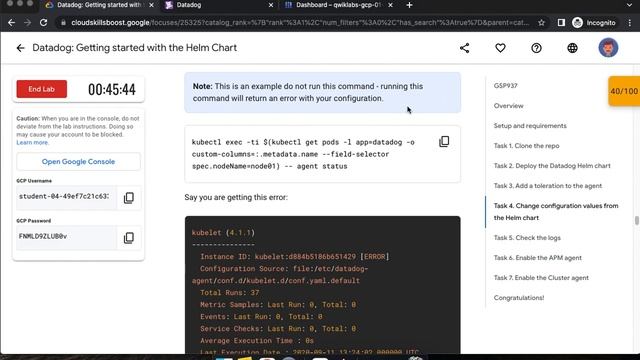Go to Task 7. Enable the Cluster agent

pyautogui.click(x=541, y=278)
